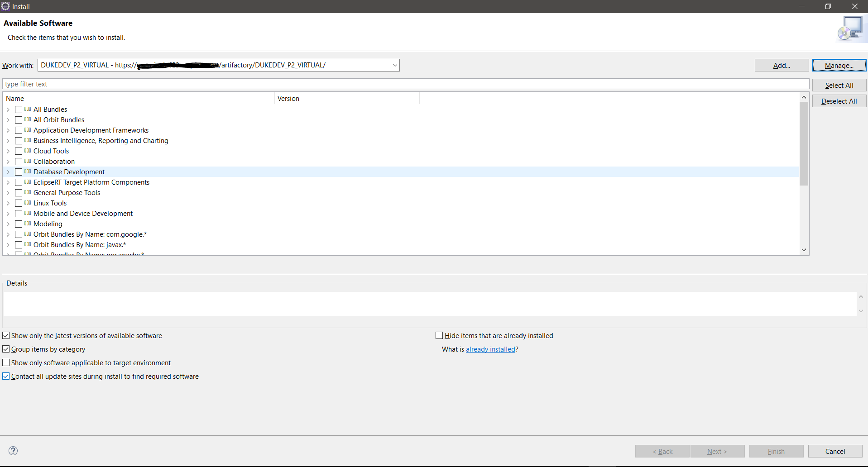Image resolution: width=868 pixels, height=467 pixels.
Task: Expand the EclipseRT Target Platform Components category
Action: (8, 182)
